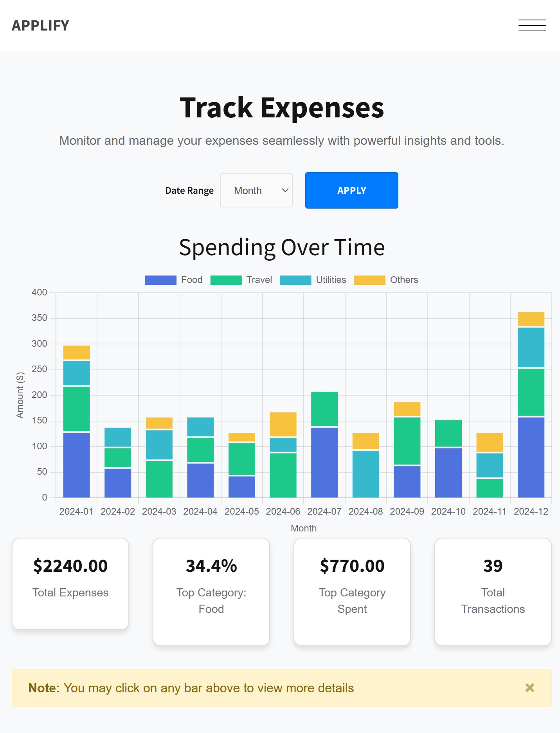Viewport: 560px width, 733px height.
Task: Click the Travel segment of 2024-09 bar
Action: [407, 441]
